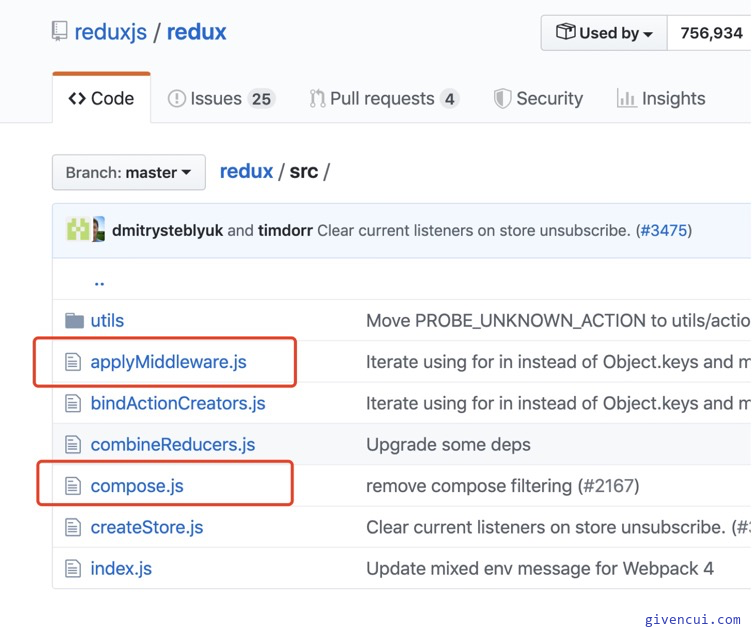Click the src breadcrumb segment
Viewport: 752px width, 638px height.
(x=304, y=171)
